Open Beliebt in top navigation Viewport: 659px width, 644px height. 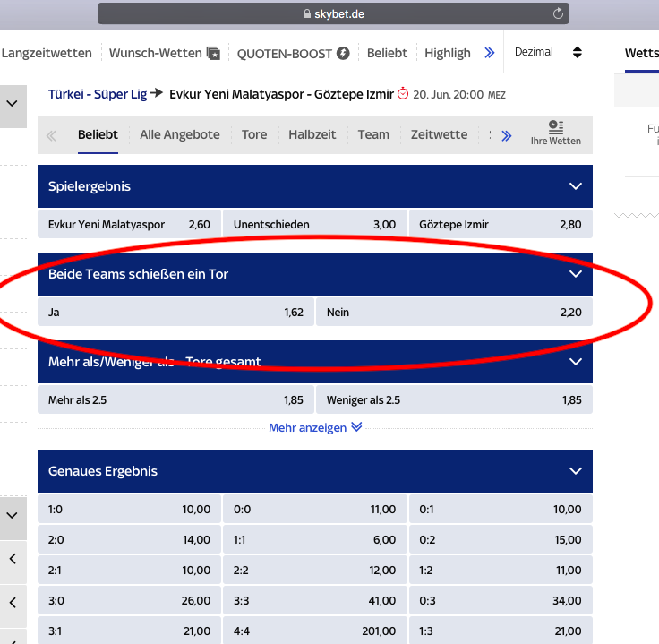click(387, 53)
